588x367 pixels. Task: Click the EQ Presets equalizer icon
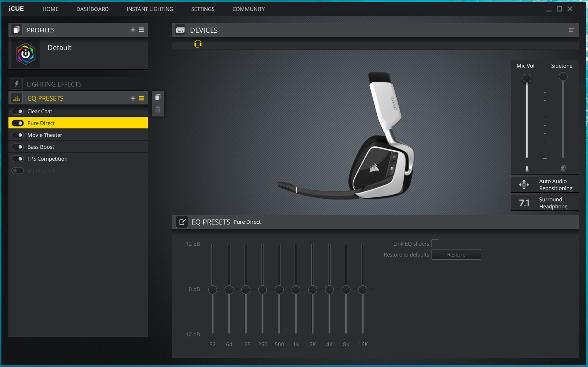coord(17,98)
